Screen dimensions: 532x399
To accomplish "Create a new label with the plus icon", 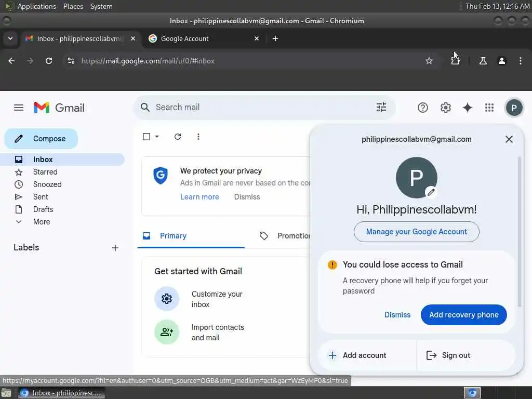I will 115,248.
